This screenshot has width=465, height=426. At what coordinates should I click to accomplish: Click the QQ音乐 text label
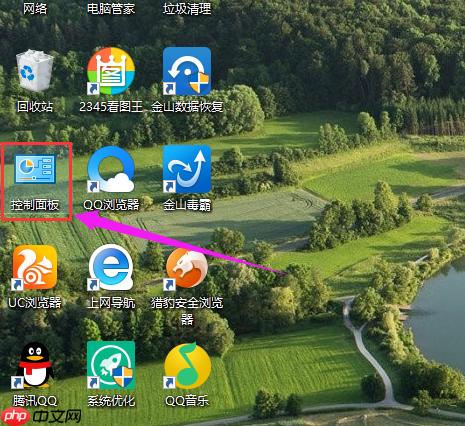pyautogui.click(x=187, y=401)
